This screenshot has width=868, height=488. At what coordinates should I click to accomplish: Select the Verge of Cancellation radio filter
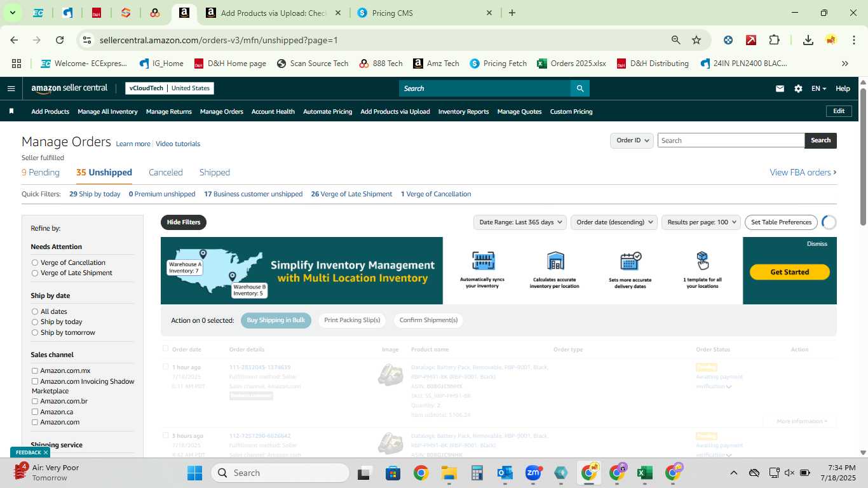pos(35,262)
